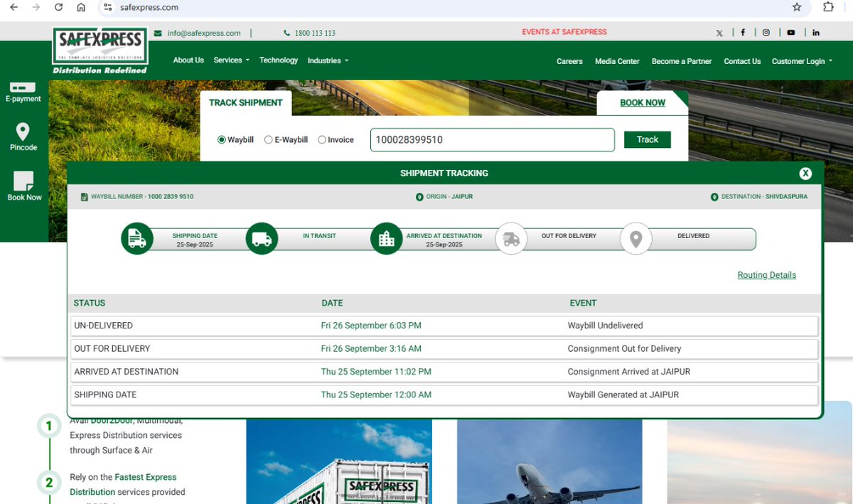
Task: Open the browser home icon
Action: coord(81,7)
